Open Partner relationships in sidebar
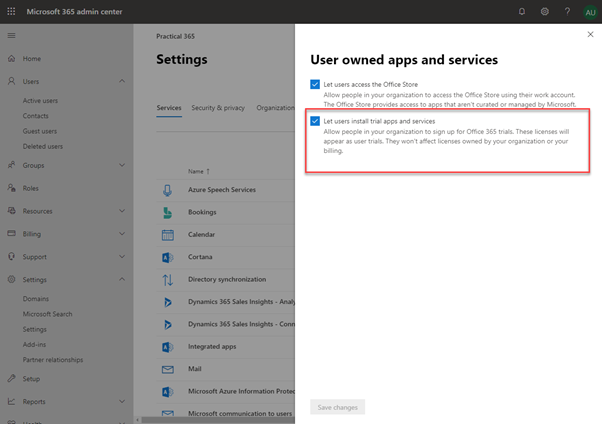602x424 pixels. pos(53,360)
